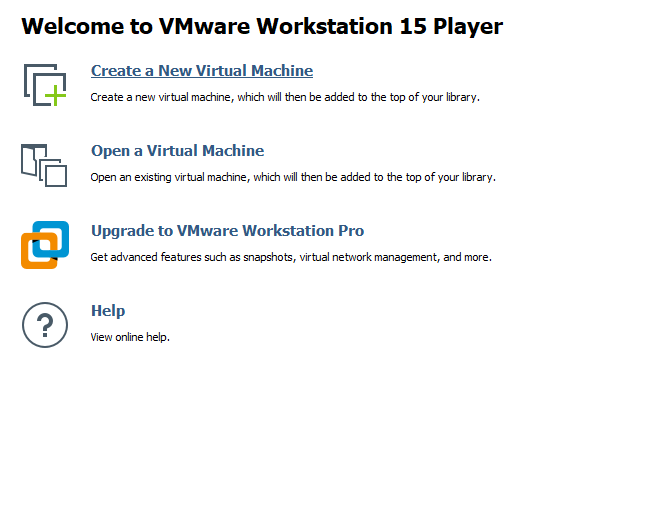Click the Help question mark icon
658x514 pixels.
pyautogui.click(x=45, y=325)
